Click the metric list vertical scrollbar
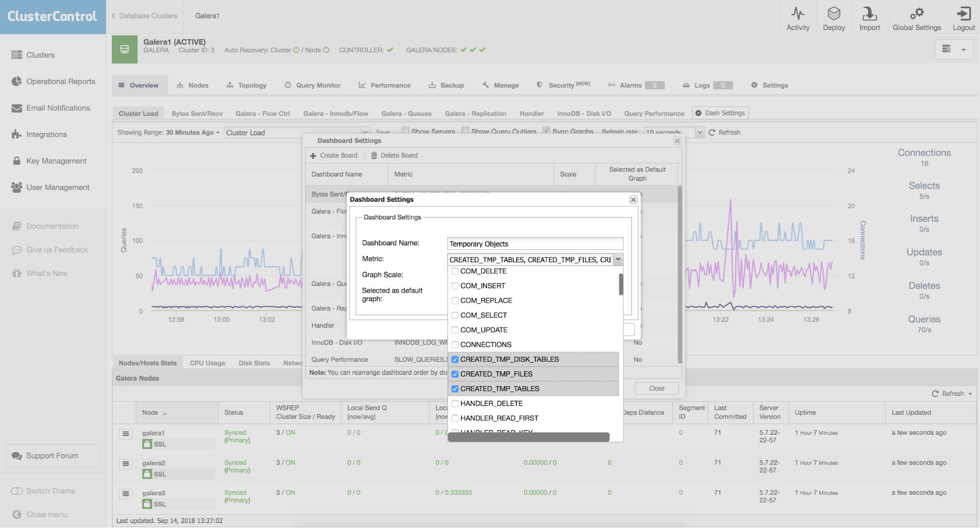The width and height of the screenshot is (980, 528). (621, 285)
